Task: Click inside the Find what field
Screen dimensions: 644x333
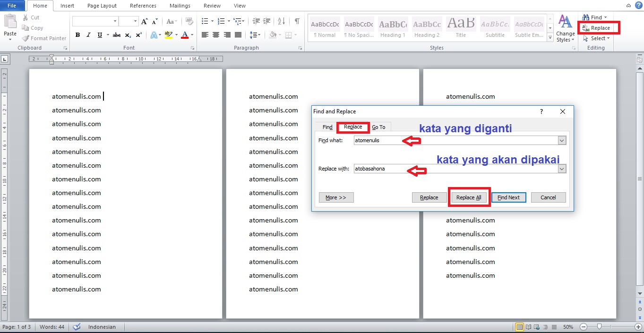Action: click(456, 140)
